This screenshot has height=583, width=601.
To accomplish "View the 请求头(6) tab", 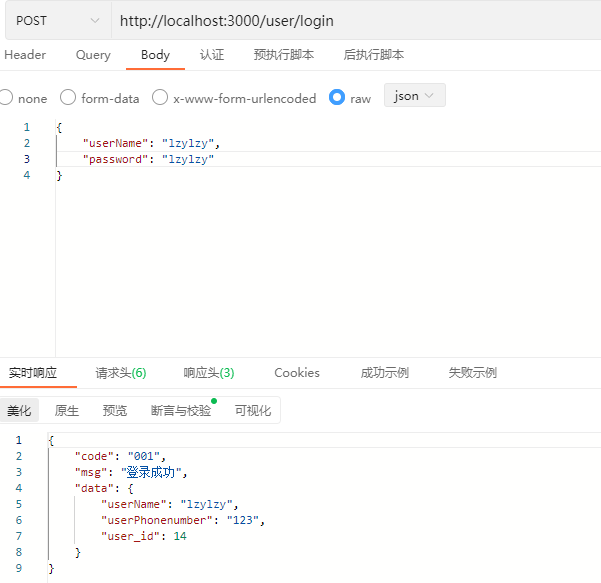I will [x=121, y=373].
